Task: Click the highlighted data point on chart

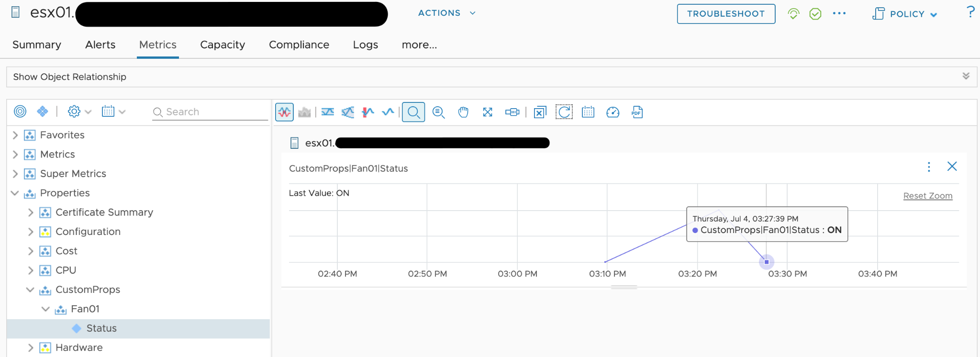Action: tap(767, 262)
